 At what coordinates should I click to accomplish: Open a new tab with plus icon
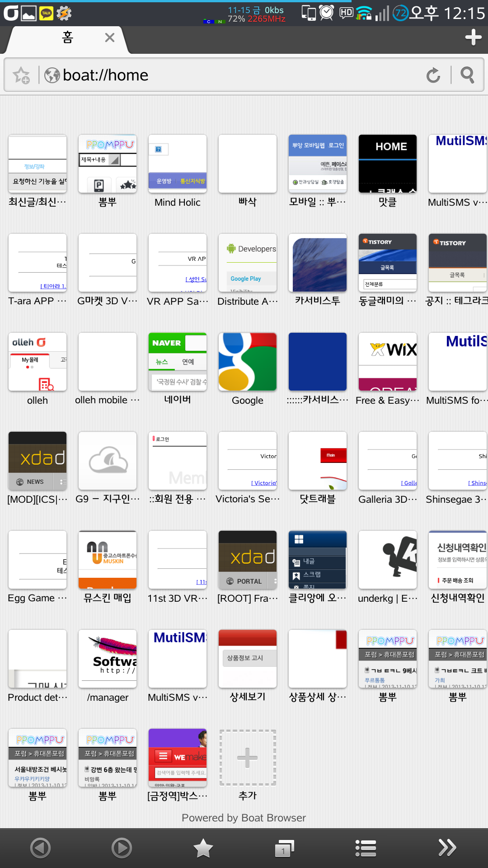click(x=473, y=38)
